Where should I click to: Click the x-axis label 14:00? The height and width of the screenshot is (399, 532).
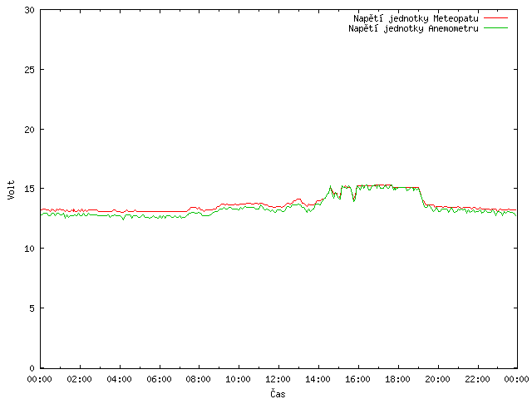pos(318,379)
